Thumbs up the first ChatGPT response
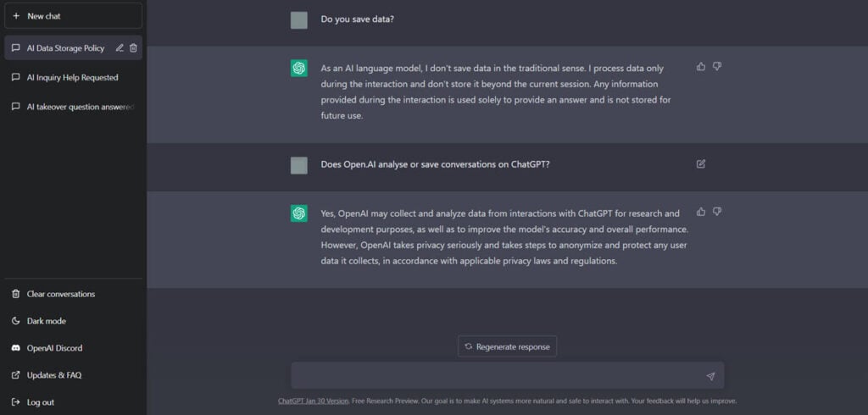This screenshot has height=415, width=868. tap(701, 66)
